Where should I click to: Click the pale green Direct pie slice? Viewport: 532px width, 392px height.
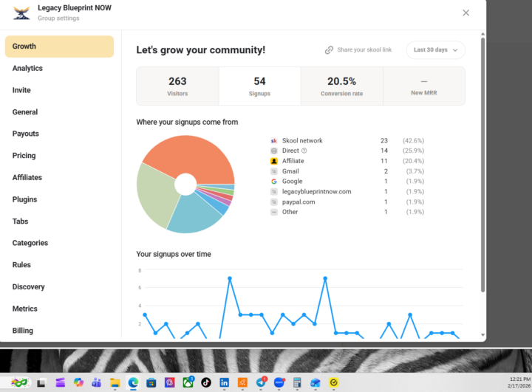coord(156,193)
